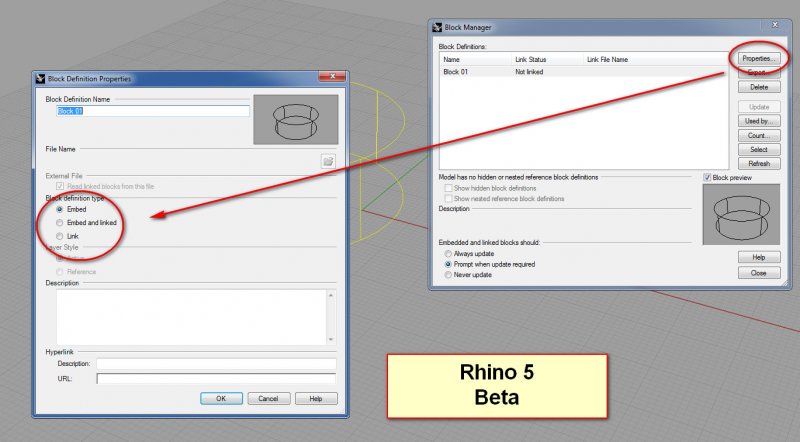Click the Hyperlink Description field
Screen dimensions: 800x442
pyautogui.click(x=216, y=363)
